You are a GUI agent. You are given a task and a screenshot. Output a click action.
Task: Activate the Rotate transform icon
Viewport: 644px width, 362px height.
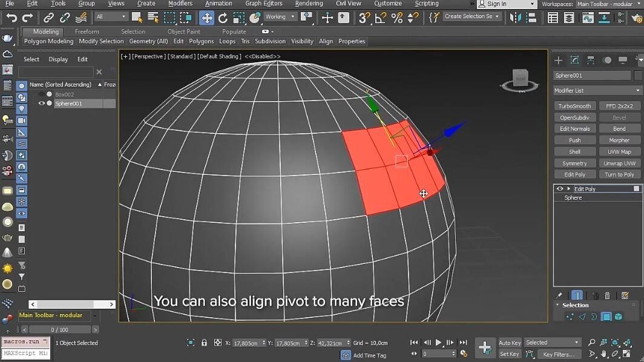pos(222,16)
